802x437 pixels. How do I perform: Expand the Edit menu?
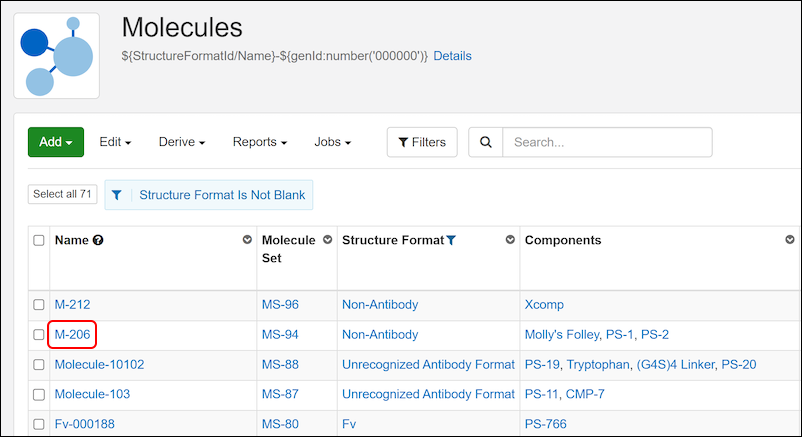coord(115,142)
